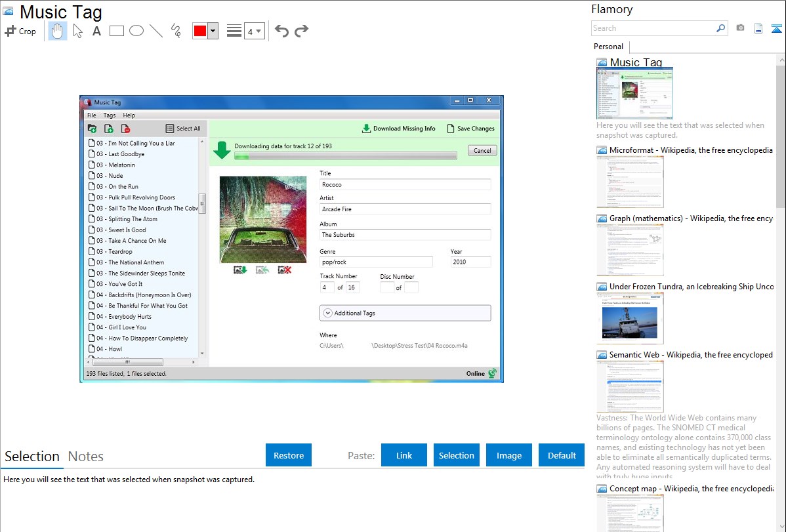Image resolution: width=786 pixels, height=532 pixels.
Task: Choose the arrow pointer tool
Action: tap(77, 31)
